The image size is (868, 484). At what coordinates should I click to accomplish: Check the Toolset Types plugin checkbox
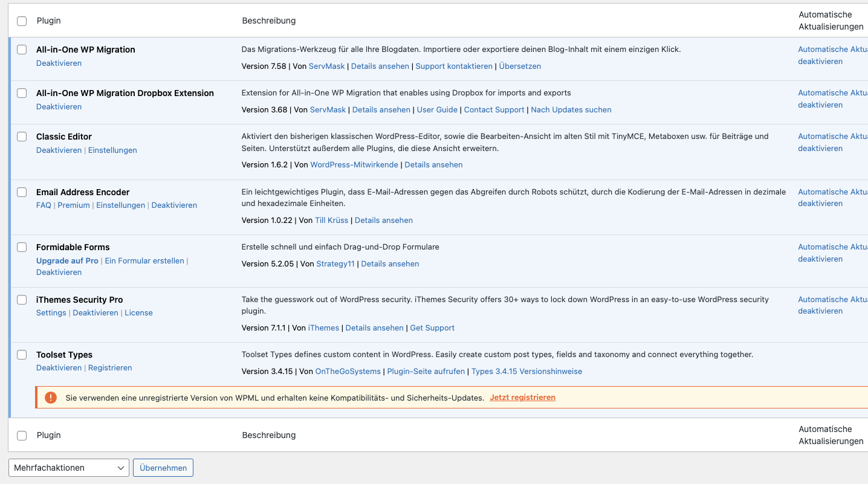point(22,355)
